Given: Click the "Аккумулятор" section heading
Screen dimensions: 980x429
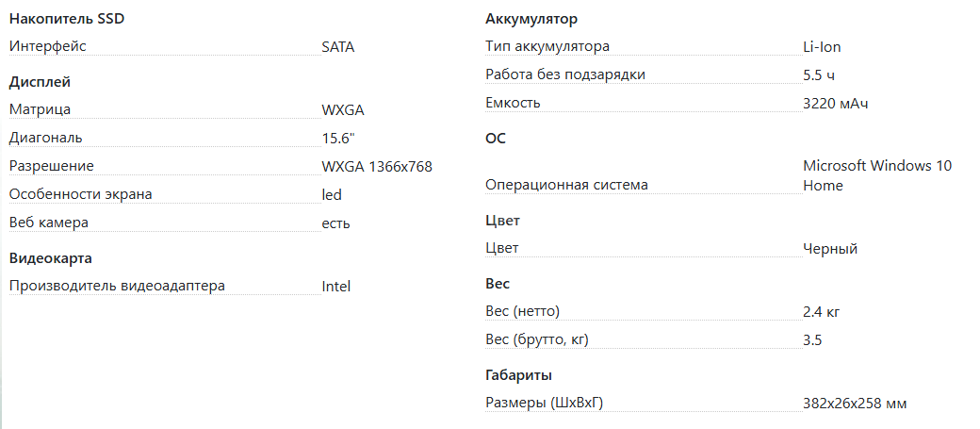Looking at the screenshot, I should pyautogui.click(x=531, y=18).
